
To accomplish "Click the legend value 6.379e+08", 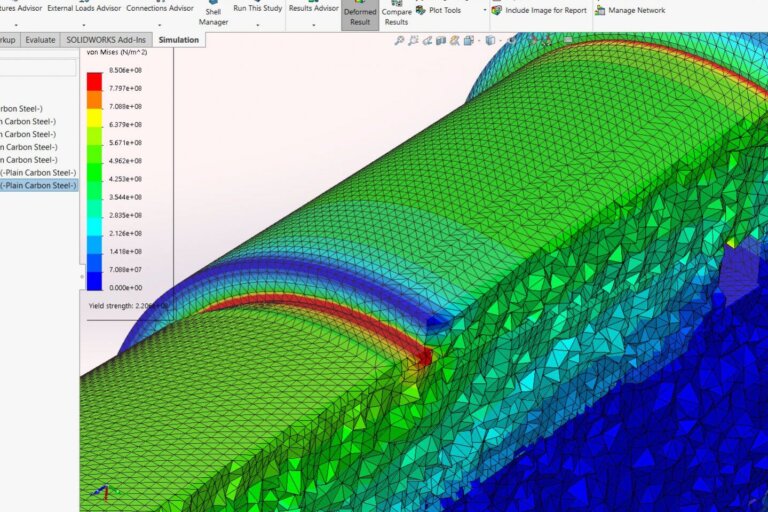I will 125,124.
